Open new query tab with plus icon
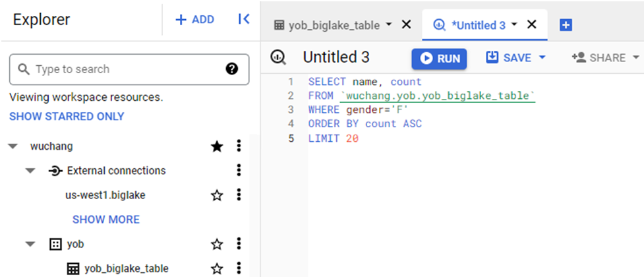 (565, 25)
